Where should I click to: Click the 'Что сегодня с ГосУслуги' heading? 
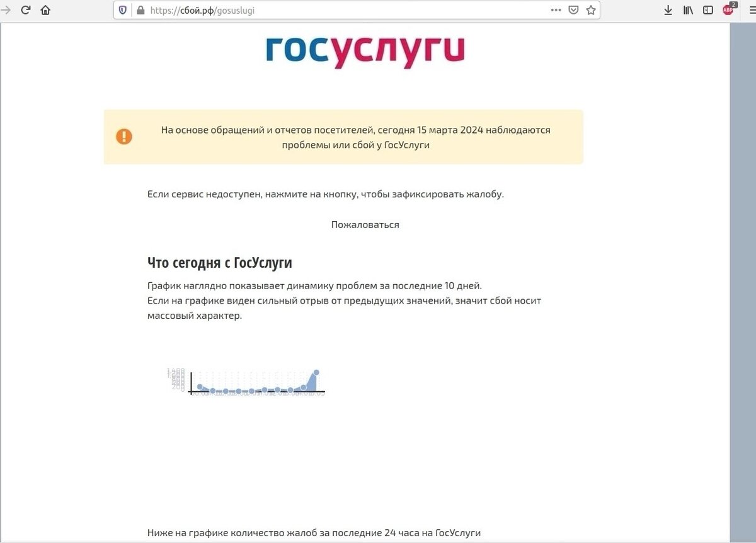tap(220, 263)
